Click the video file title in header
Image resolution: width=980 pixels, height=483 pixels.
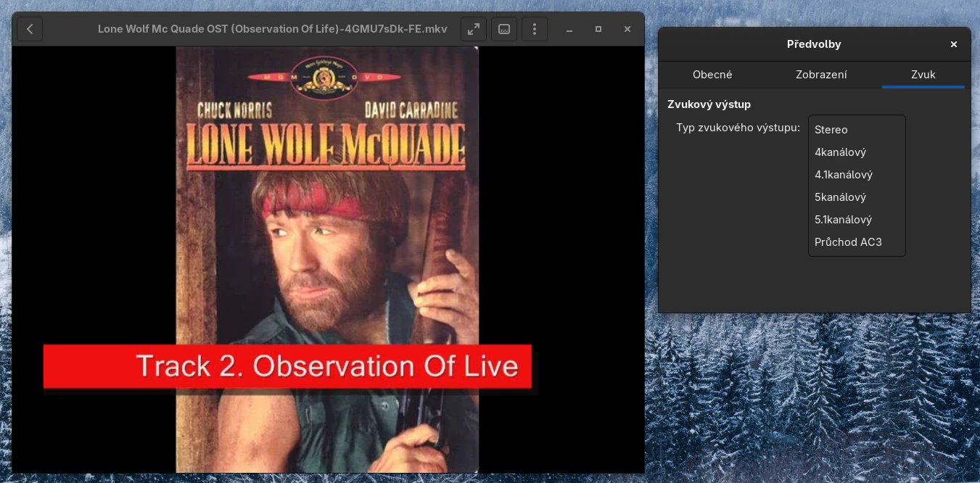(273, 29)
